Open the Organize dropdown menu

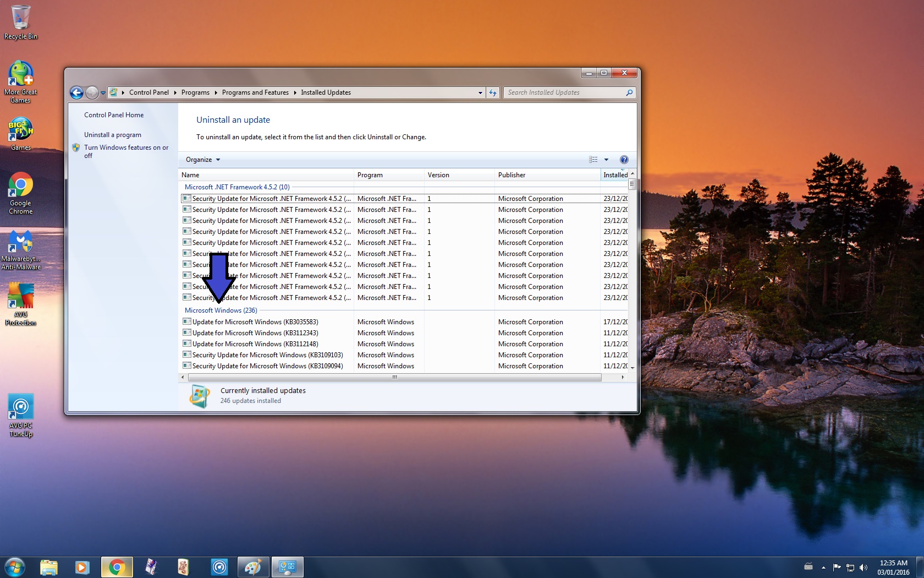202,160
